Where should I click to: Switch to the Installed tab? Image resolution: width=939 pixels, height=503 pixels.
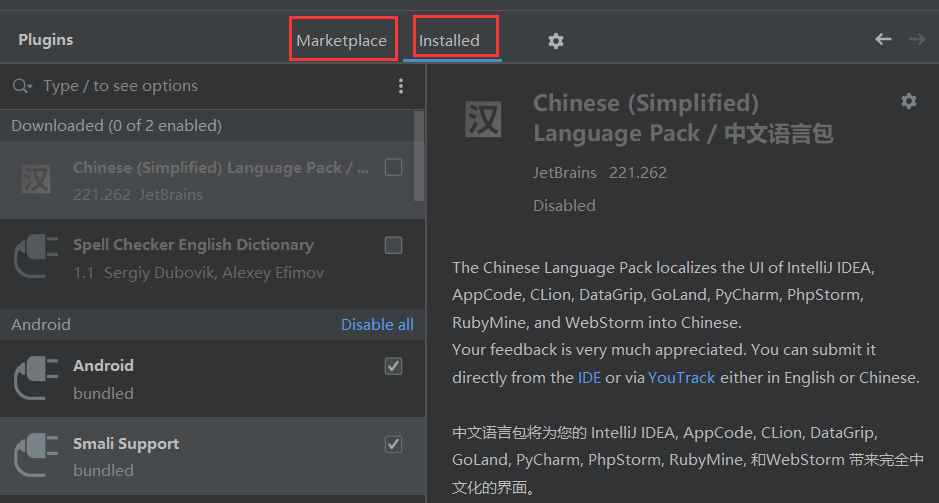[x=449, y=40]
